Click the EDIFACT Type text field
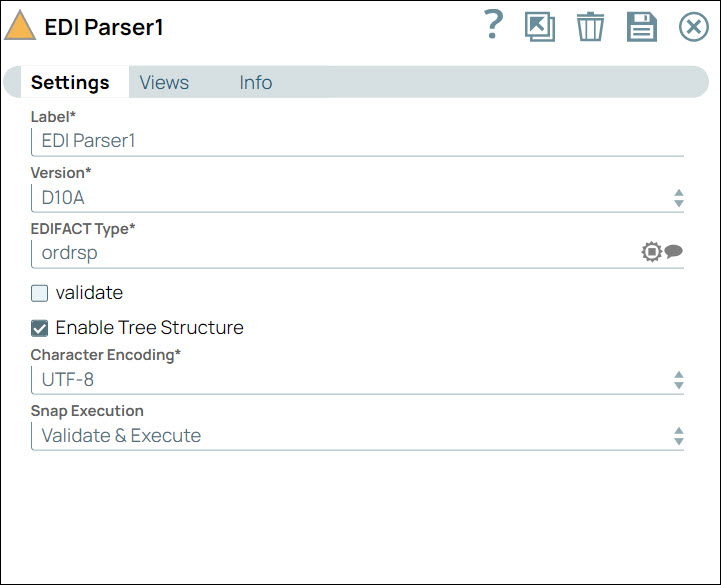Viewport: 721px width, 585px height. pyautogui.click(x=330, y=253)
